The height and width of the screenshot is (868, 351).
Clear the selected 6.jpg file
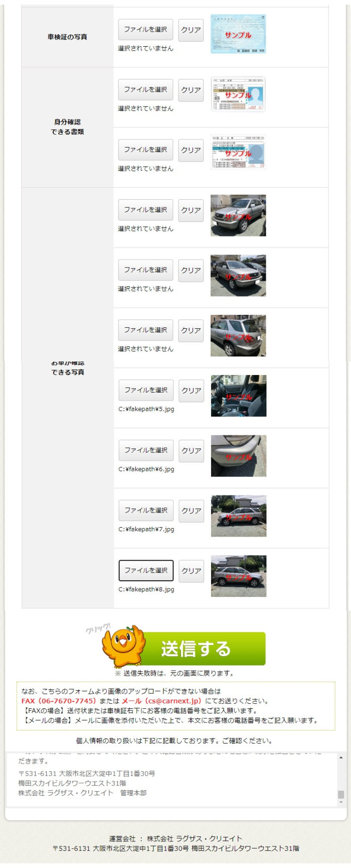192,451
